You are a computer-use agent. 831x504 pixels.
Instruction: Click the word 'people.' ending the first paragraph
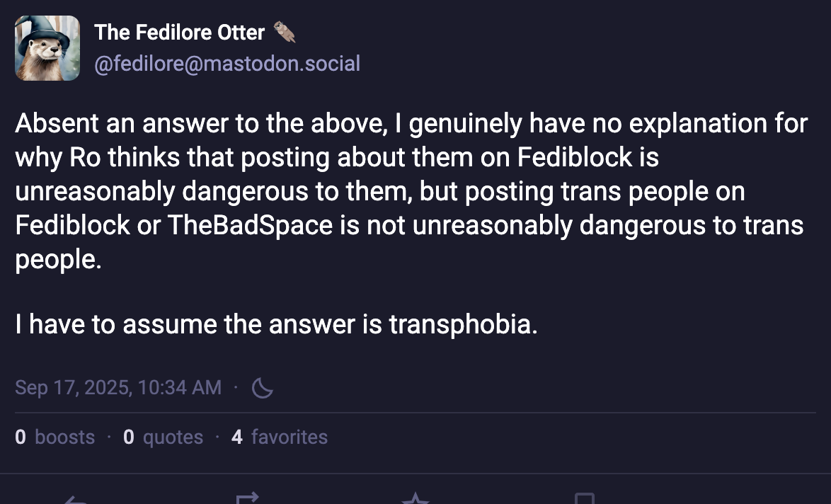pyautogui.click(x=59, y=260)
